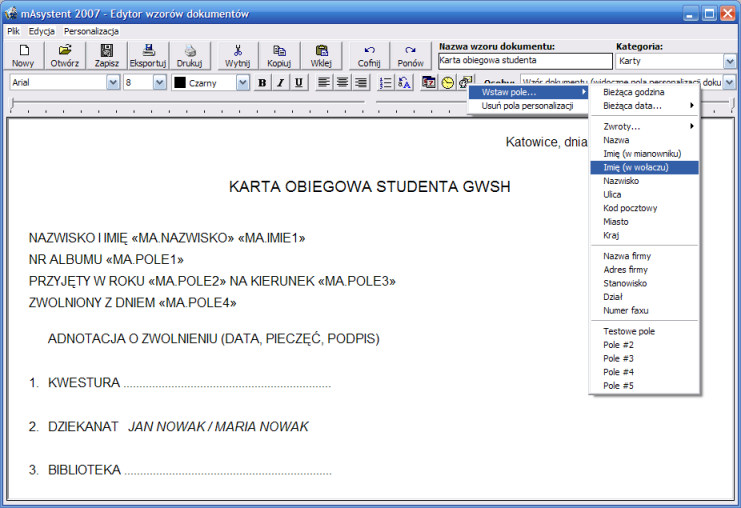741x508 pixels.
Task: Expand the Kategoria Karty dropdown
Action: pos(729,61)
